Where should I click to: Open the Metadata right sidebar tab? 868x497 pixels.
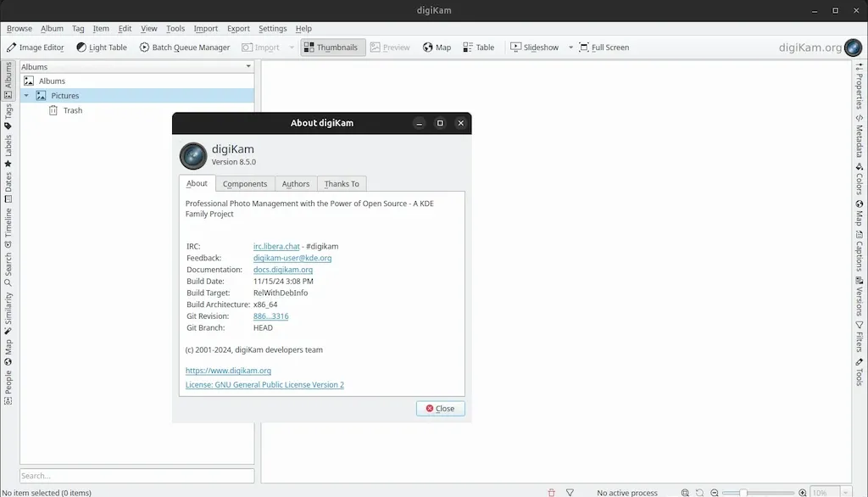click(860, 136)
